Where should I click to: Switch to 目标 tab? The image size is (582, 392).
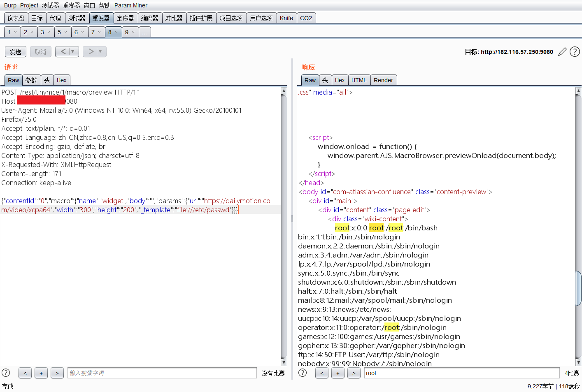(37, 18)
